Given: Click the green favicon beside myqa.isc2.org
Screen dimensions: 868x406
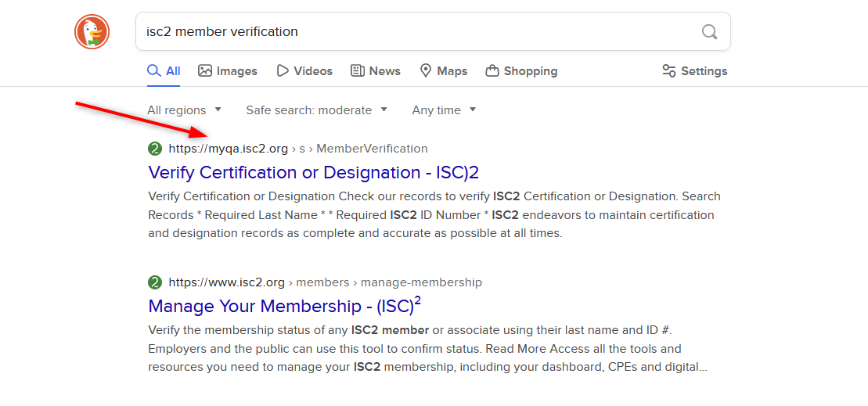Looking at the screenshot, I should (x=155, y=149).
